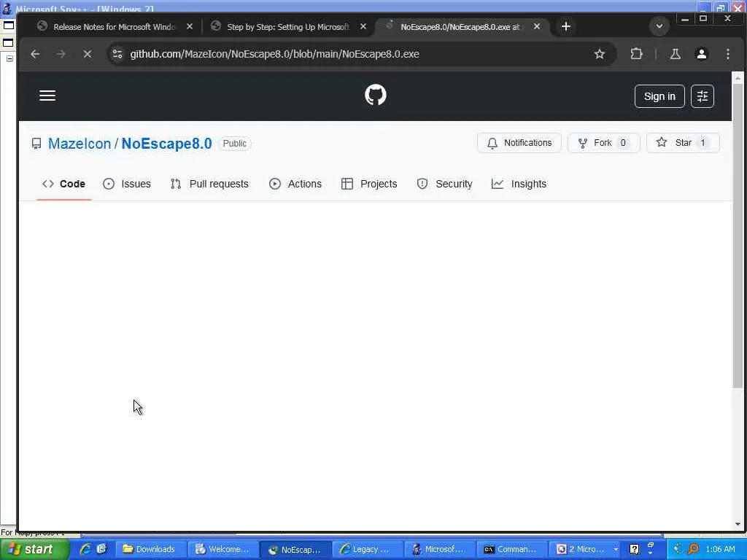Open the NoEscape8.0 repository link

pyautogui.click(x=167, y=144)
